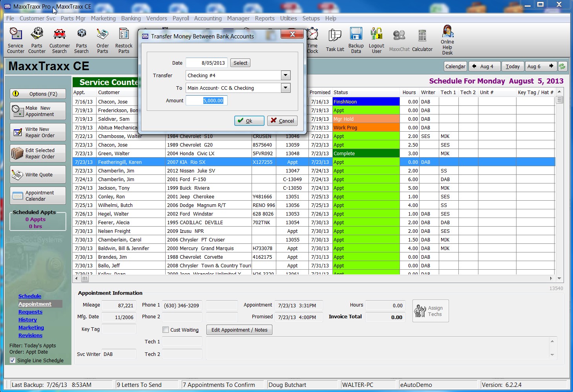Open the Requests link
Image resolution: width=573 pixels, height=392 pixels.
(x=30, y=312)
